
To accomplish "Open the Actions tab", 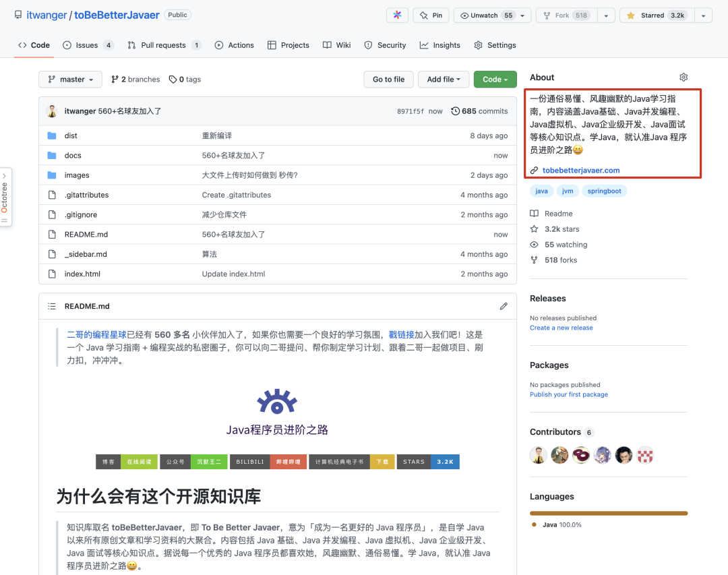I will [235, 45].
